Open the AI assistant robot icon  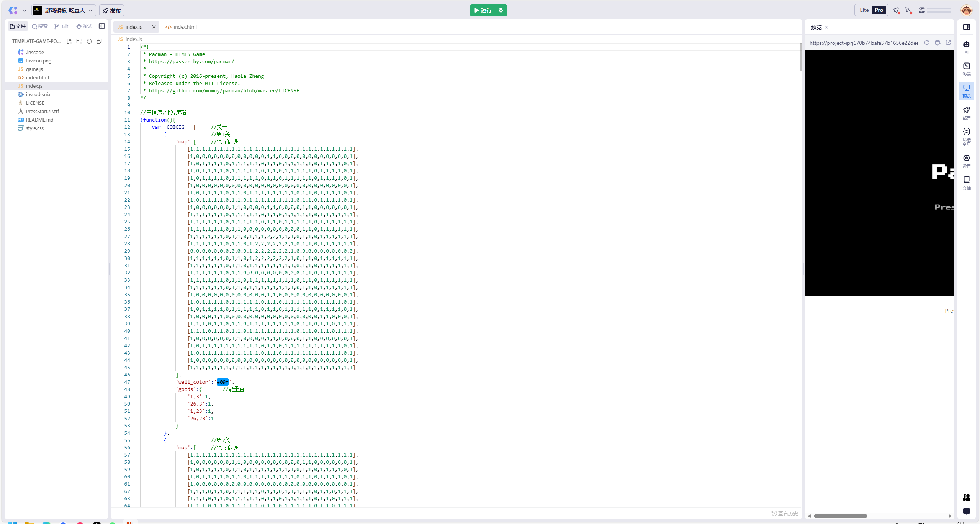tap(966, 45)
